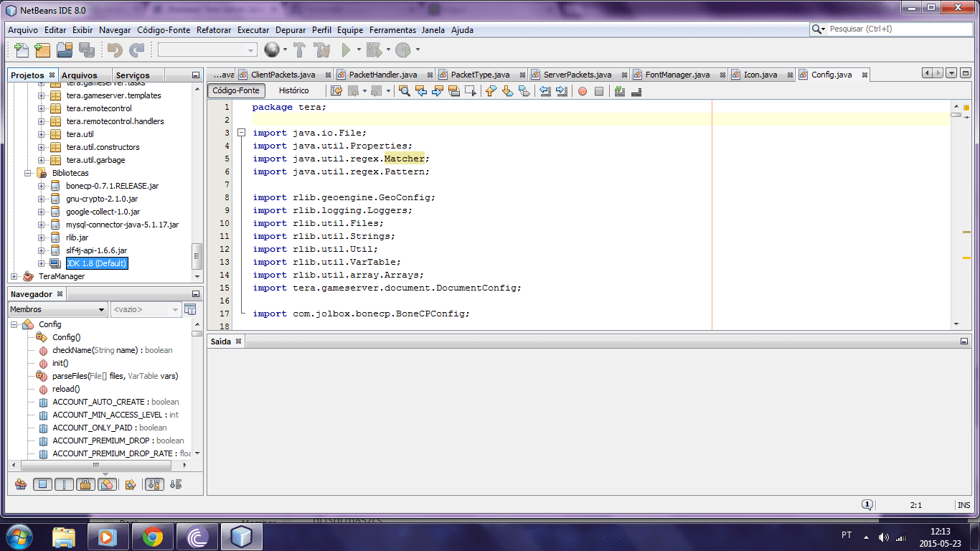Select Sort by Source in Navigator
Screen dimensions: 980x551
point(176,484)
